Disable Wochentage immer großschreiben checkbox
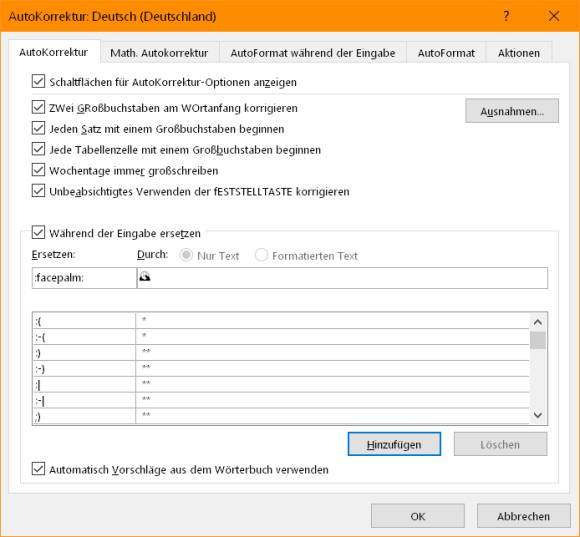Screen dimensions: 580x537 (38, 170)
